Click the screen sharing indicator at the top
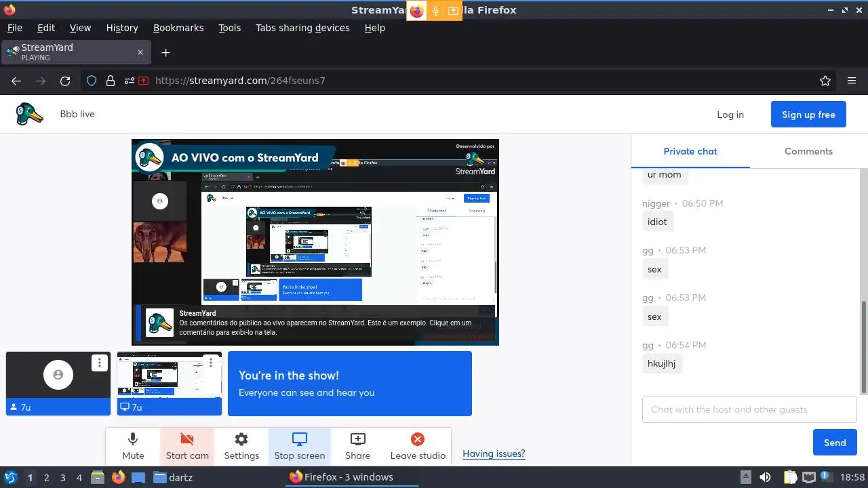The image size is (868, 488). pyautogui.click(x=453, y=11)
